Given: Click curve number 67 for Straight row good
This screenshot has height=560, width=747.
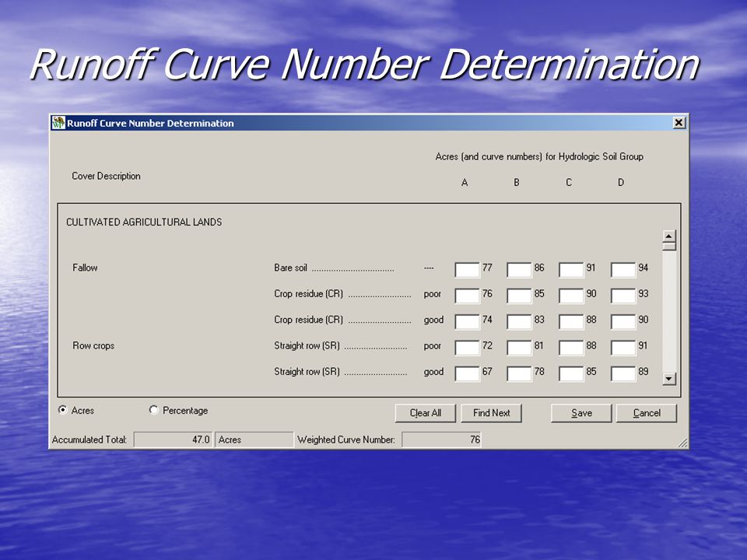Looking at the screenshot, I should [x=487, y=372].
